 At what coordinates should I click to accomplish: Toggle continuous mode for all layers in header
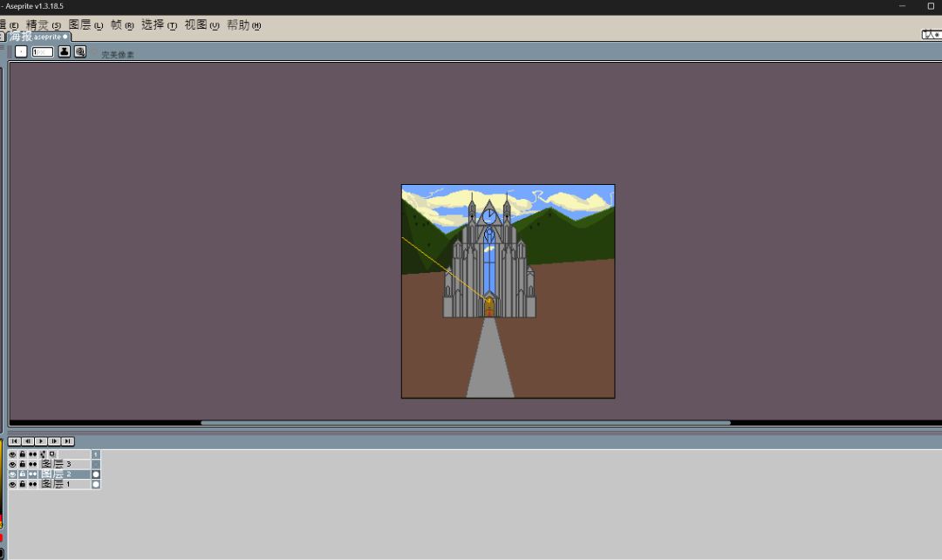32,454
